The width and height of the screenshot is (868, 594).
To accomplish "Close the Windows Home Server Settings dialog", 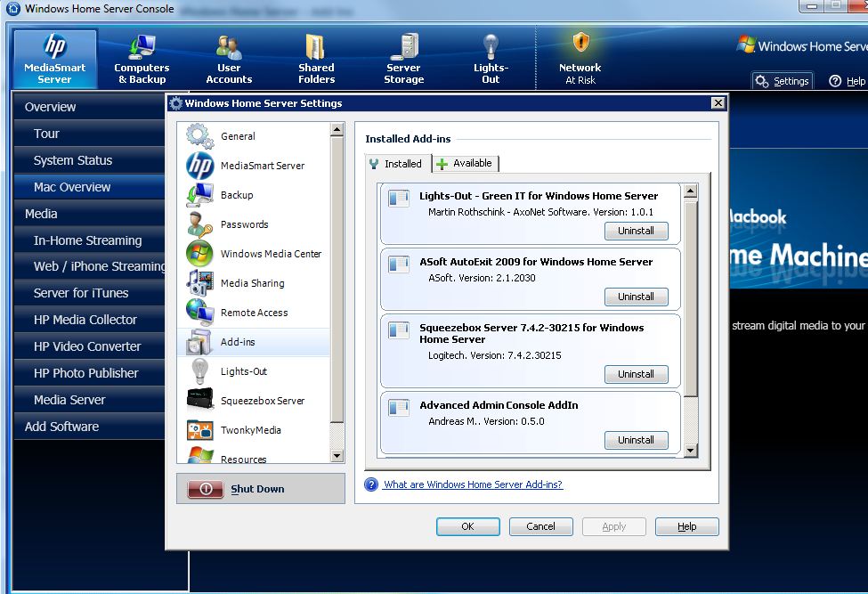I will tap(718, 103).
